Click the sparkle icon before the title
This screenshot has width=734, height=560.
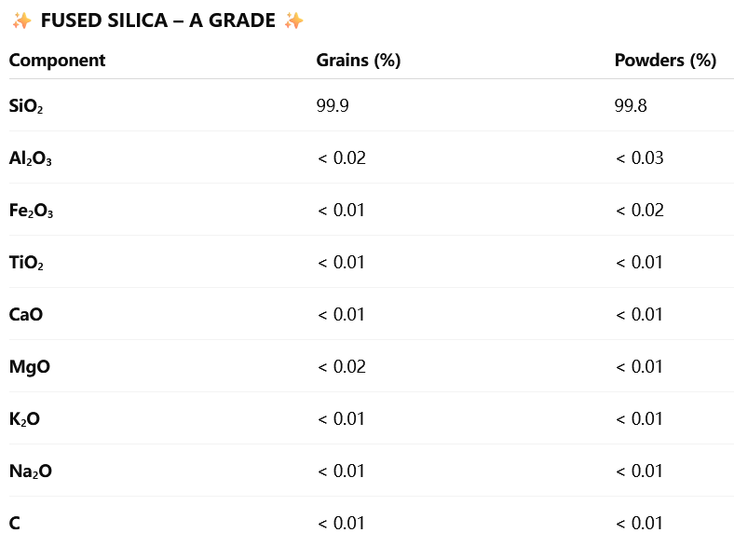click(21, 20)
